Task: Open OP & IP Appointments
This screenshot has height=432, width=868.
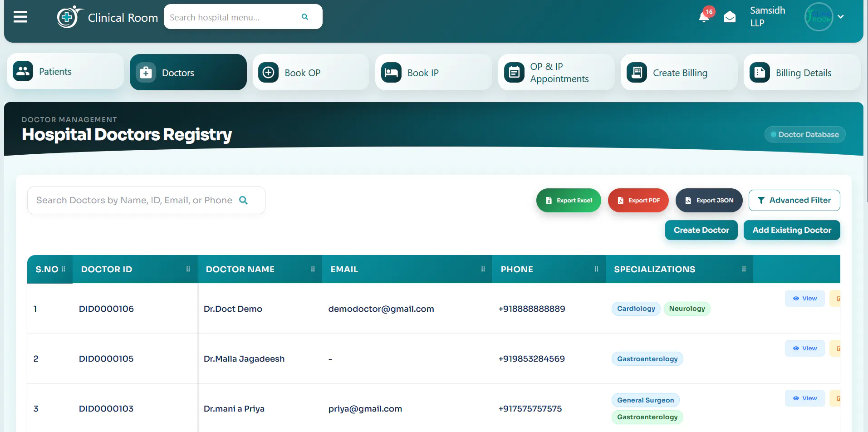Action: [x=556, y=72]
